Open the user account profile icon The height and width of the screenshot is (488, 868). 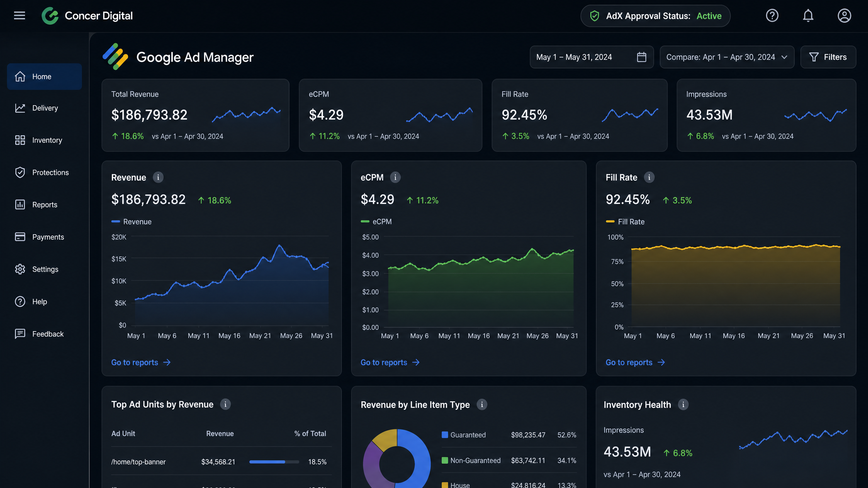click(844, 16)
